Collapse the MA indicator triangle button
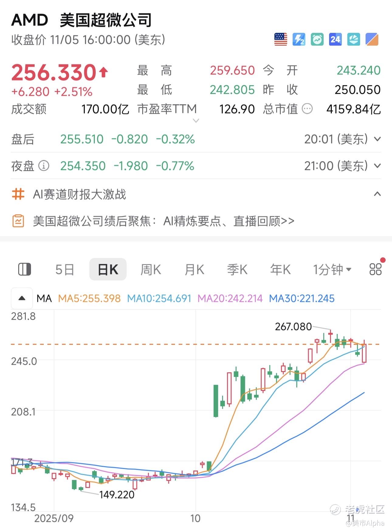Viewport: 392px width, 532px height. click(22, 298)
